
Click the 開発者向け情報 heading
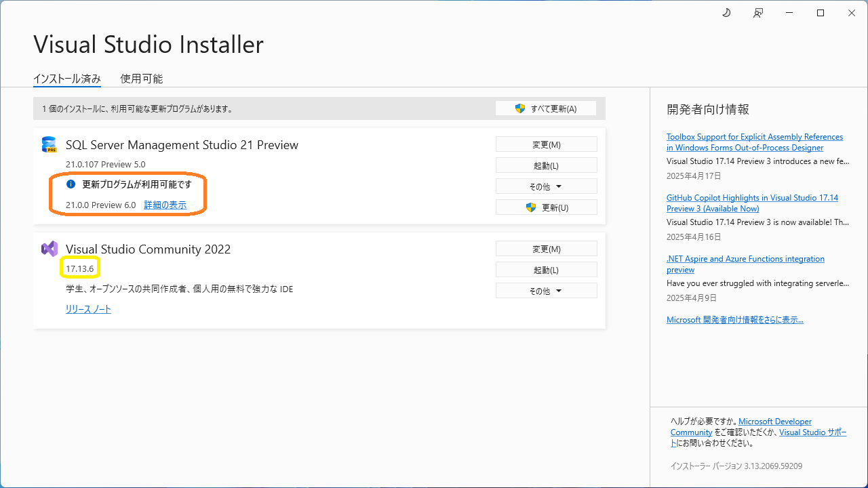point(708,109)
